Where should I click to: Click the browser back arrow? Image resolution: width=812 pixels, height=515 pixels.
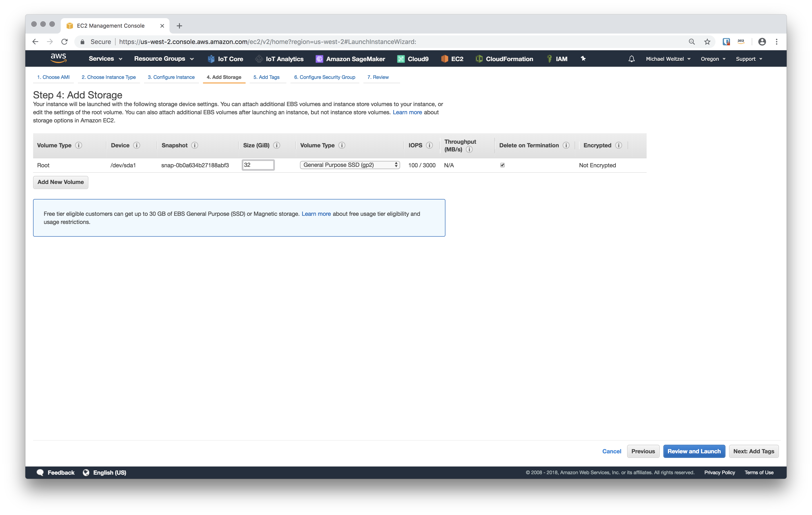[35, 42]
